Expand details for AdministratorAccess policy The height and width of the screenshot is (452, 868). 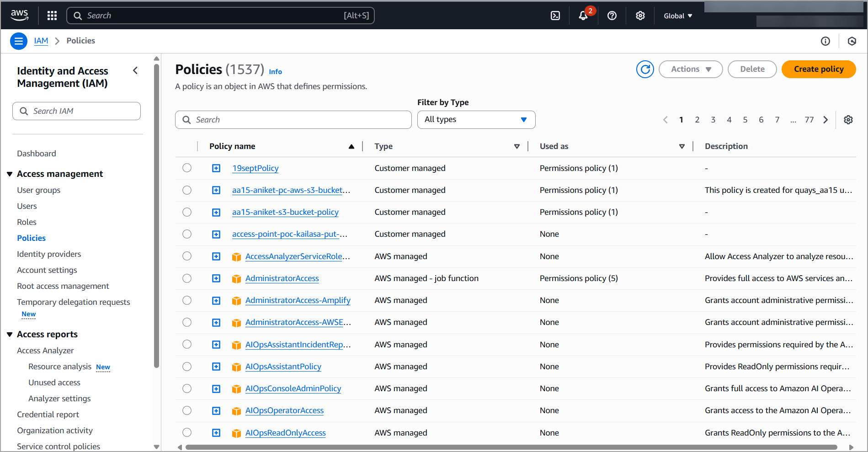pos(216,278)
